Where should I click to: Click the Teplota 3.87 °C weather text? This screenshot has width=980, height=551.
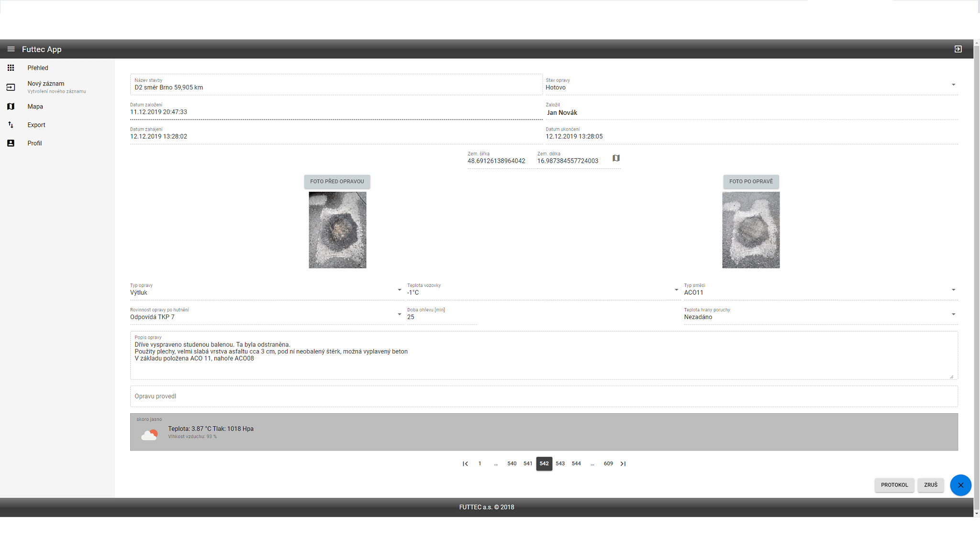click(211, 429)
